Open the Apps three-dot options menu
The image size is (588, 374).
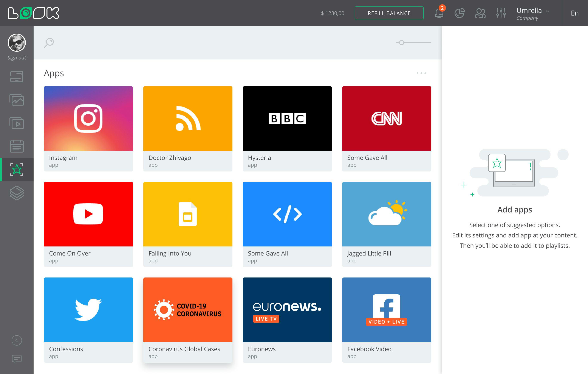421,73
